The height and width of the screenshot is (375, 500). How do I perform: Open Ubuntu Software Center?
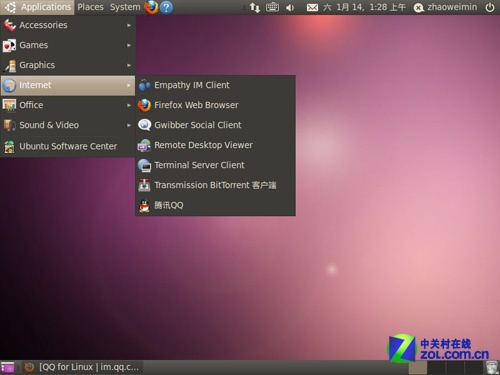[x=68, y=146]
